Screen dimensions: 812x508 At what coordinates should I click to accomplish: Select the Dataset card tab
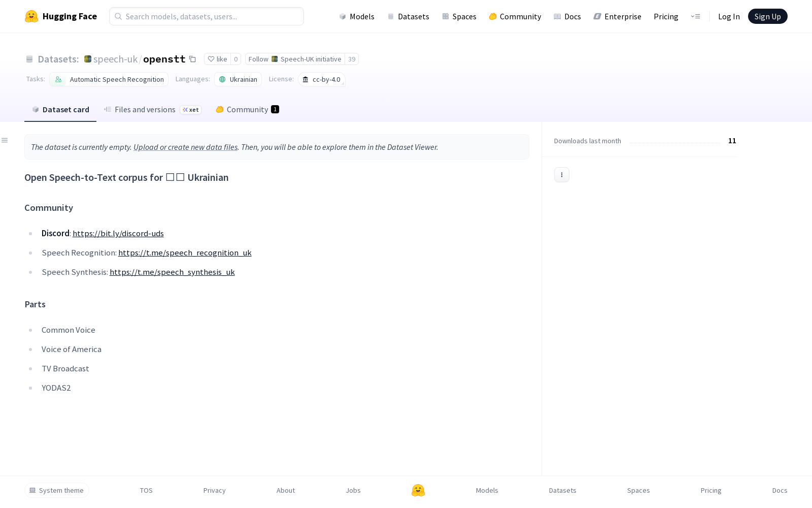[x=60, y=110]
